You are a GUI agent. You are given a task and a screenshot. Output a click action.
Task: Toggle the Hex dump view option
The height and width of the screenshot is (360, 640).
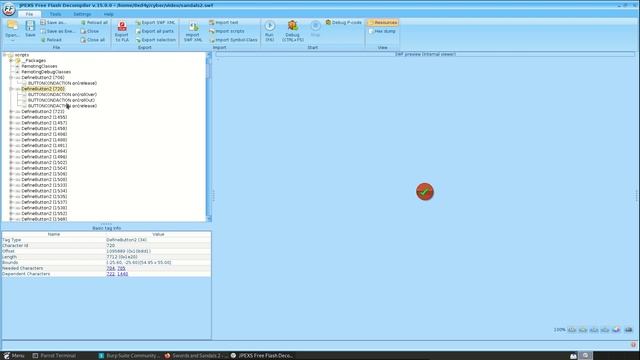coord(382,31)
